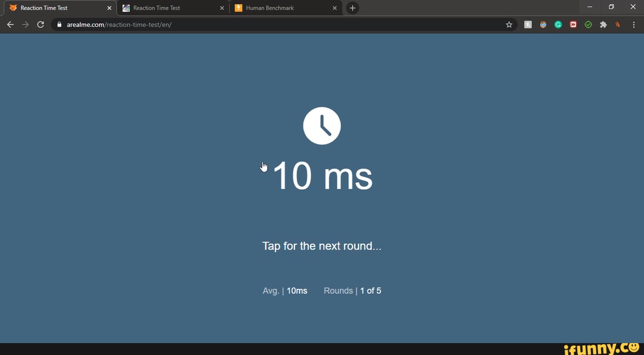Viewport: 644px width, 355px height.
Task: Reload the reaction time test page
Action: point(41,24)
